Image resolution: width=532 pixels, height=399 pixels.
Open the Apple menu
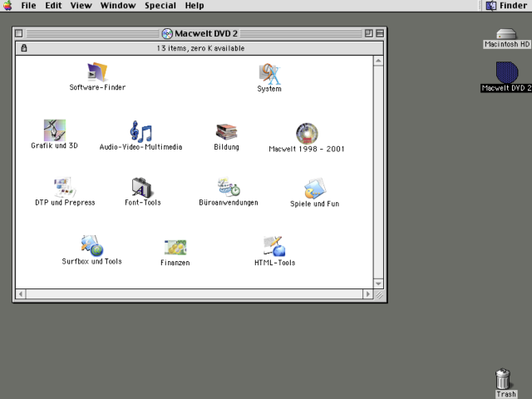7,6
